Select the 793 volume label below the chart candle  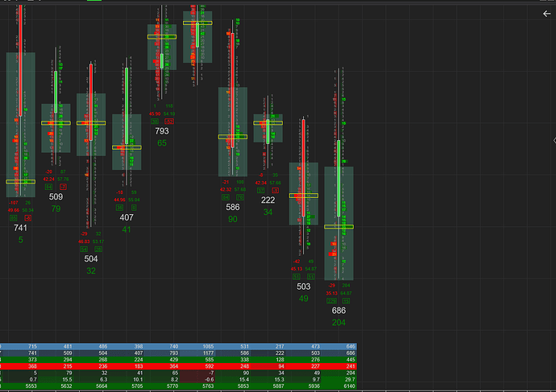[x=162, y=131]
